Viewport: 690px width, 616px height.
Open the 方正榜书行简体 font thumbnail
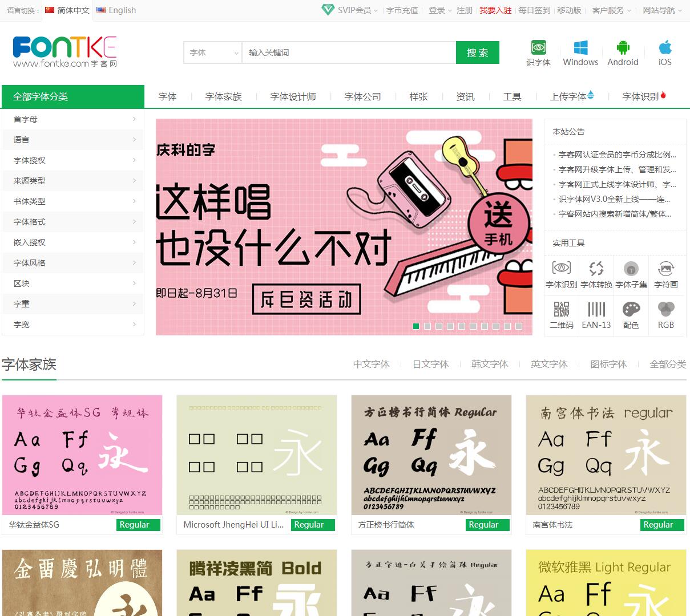click(431, 455)
